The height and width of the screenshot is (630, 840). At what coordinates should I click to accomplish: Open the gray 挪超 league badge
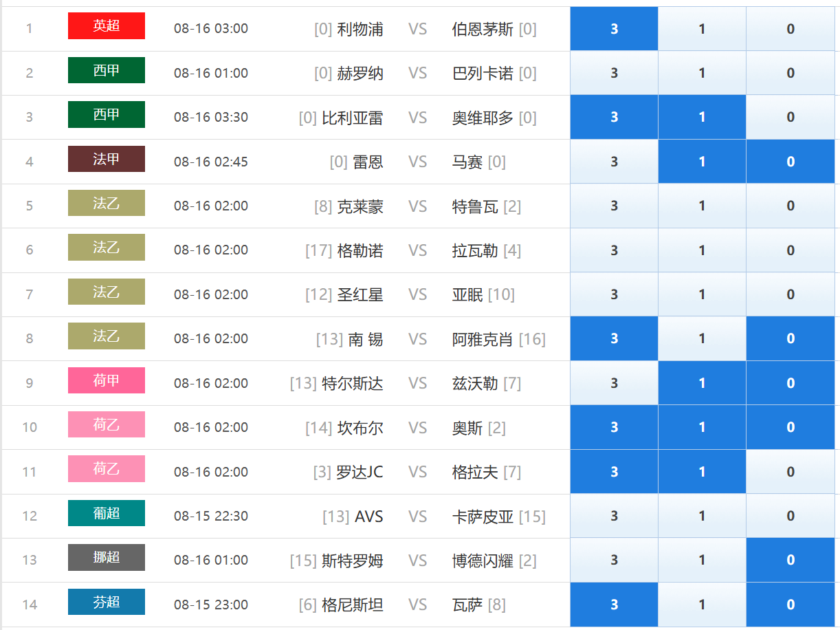pos(107,557)
